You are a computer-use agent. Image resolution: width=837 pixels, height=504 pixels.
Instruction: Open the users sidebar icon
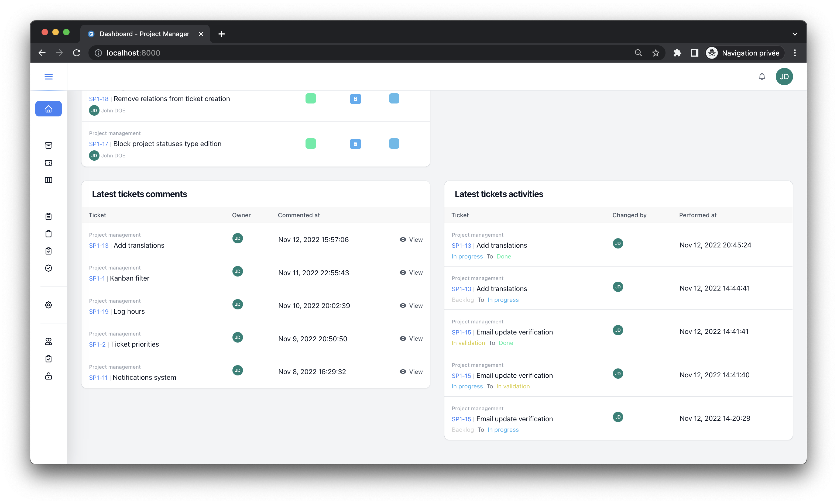(49, 342)
